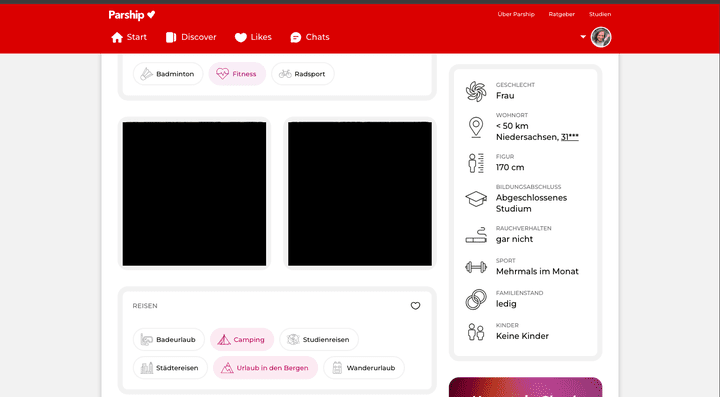The width and height of the screenshot is (720, 397).
Task: Click the Rauchverhalten cigarette icon
Action: point(476,235)
